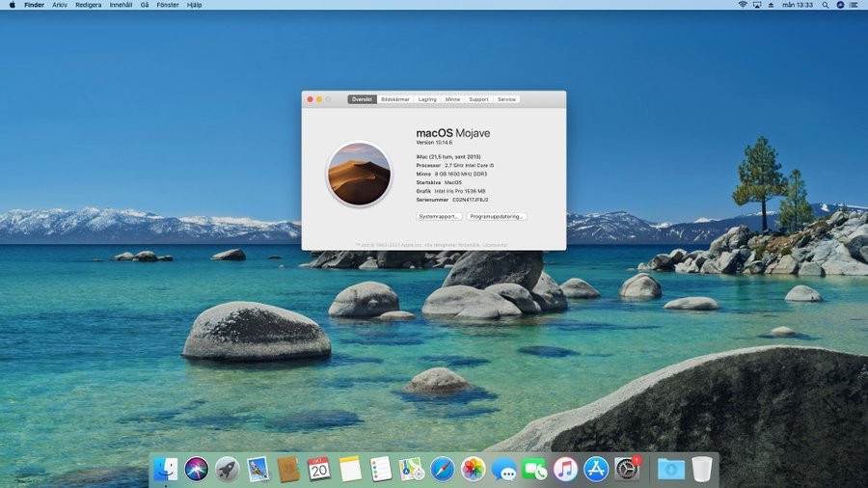Screen dimensions: 868x488
Task: Open System Preferences with update badge
Action: click(x=627, y=470)
